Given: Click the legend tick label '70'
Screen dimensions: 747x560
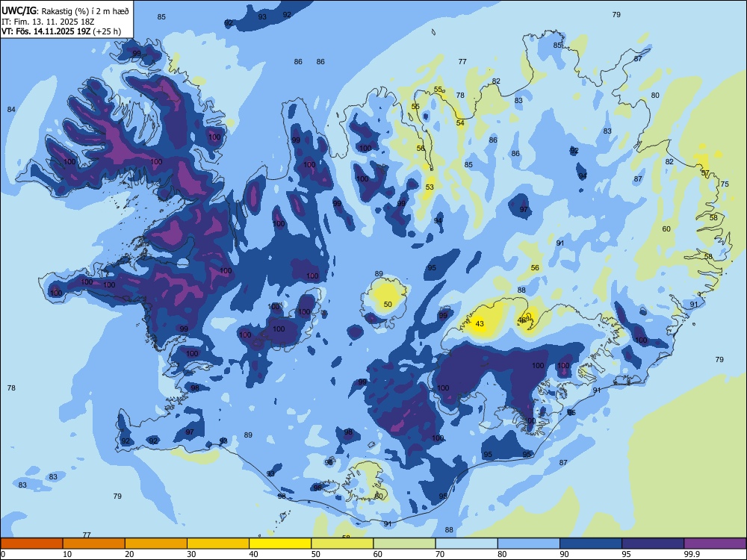Looking at the screenshot, I should [x=440, y=554].
